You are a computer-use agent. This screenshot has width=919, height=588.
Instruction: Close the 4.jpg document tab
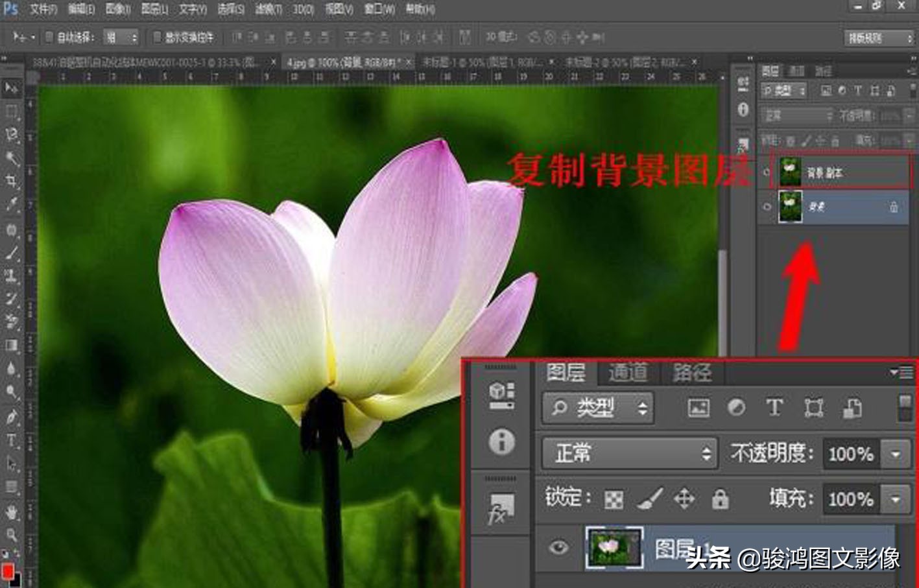pos(409,62)
